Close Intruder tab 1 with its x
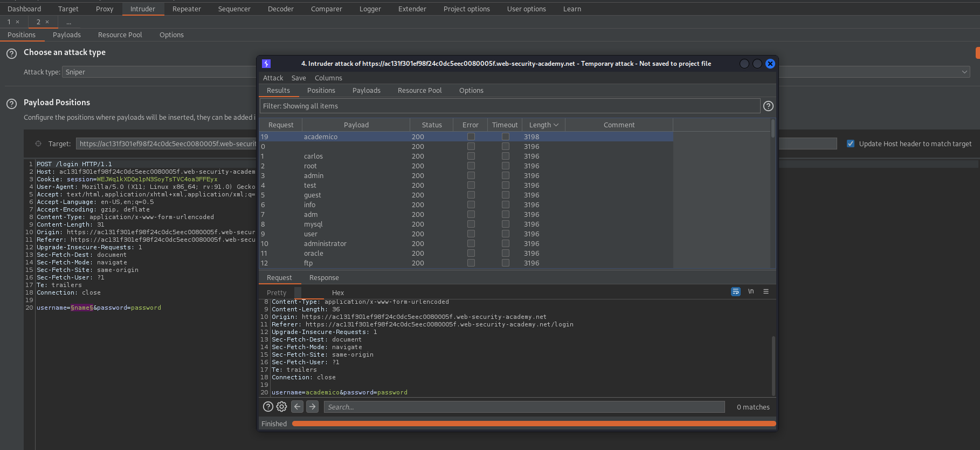 [17, 22]
